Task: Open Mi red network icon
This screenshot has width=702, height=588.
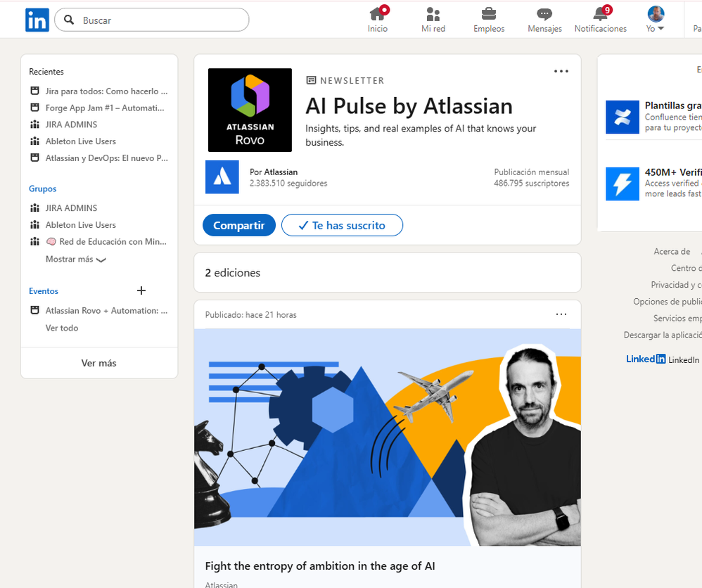Action: tap(433, 14)
